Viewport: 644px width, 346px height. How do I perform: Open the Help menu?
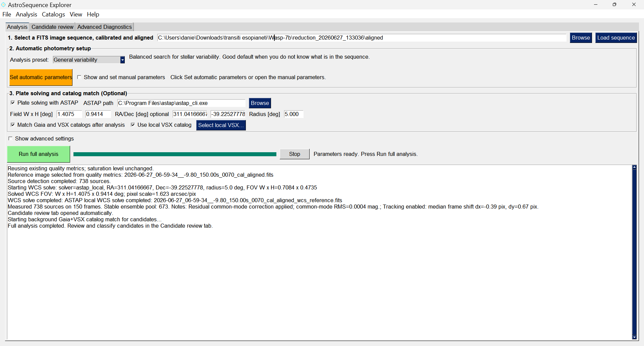point(93,14)
